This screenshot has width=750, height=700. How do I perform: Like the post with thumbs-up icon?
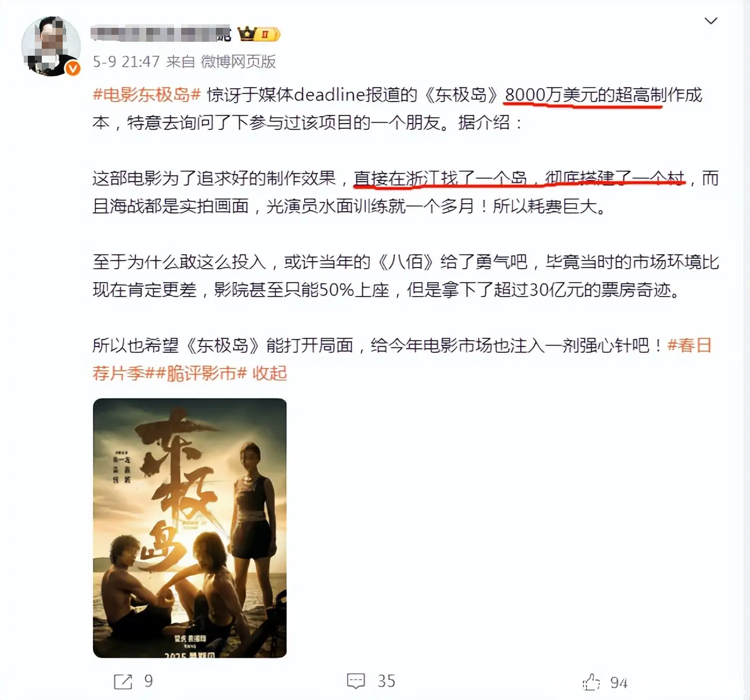click(592, 682)
